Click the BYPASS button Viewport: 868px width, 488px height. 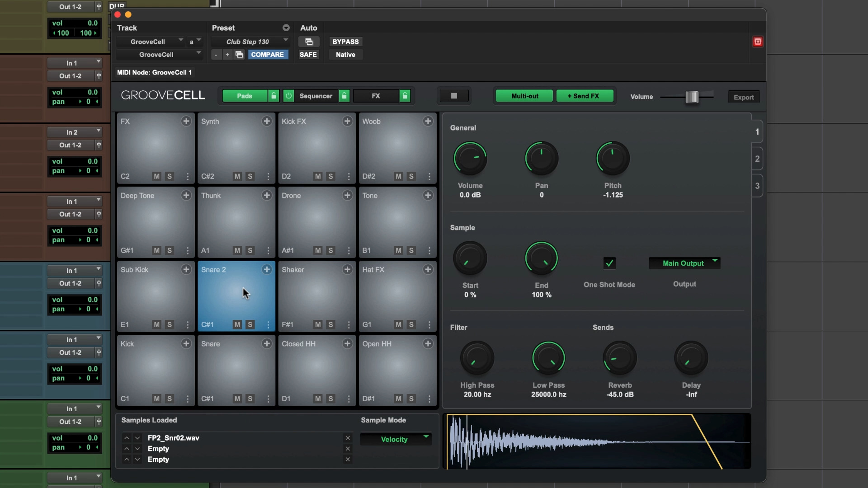tap(345, 41)
